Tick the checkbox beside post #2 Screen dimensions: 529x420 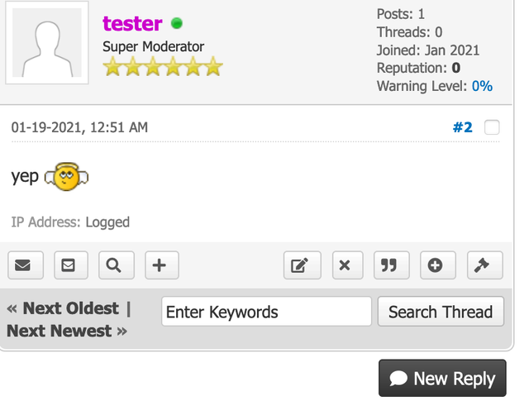click(x=492, y=127)
